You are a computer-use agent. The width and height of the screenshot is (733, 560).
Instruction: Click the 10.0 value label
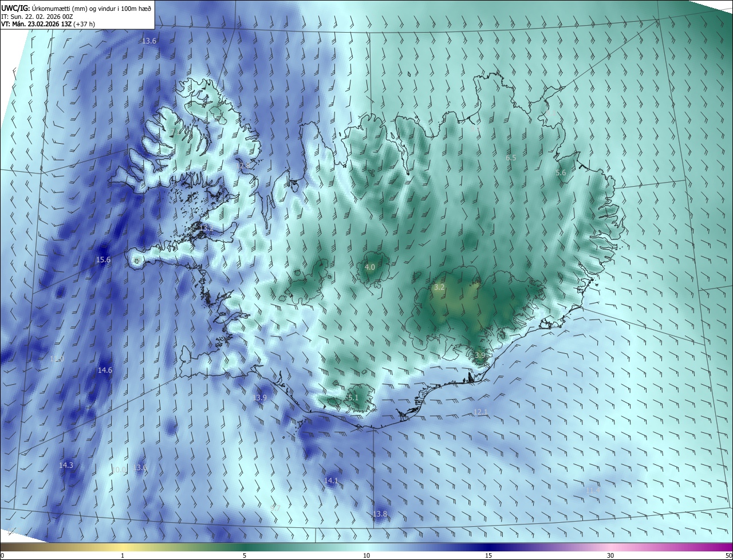[119, 470]
